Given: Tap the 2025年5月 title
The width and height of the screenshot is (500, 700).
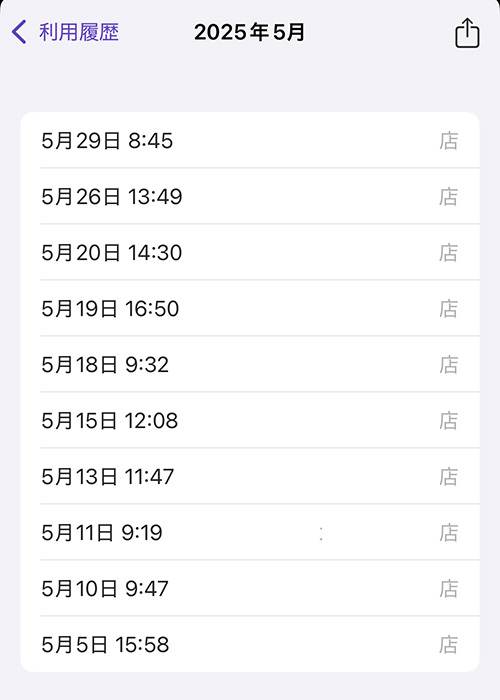Looking at the screenshot, I should [250, 32].
